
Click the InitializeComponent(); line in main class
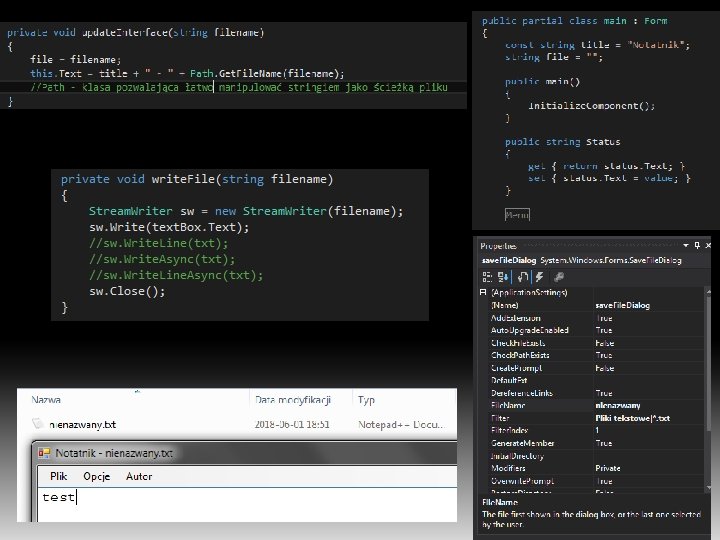click(x=591, y=106)
